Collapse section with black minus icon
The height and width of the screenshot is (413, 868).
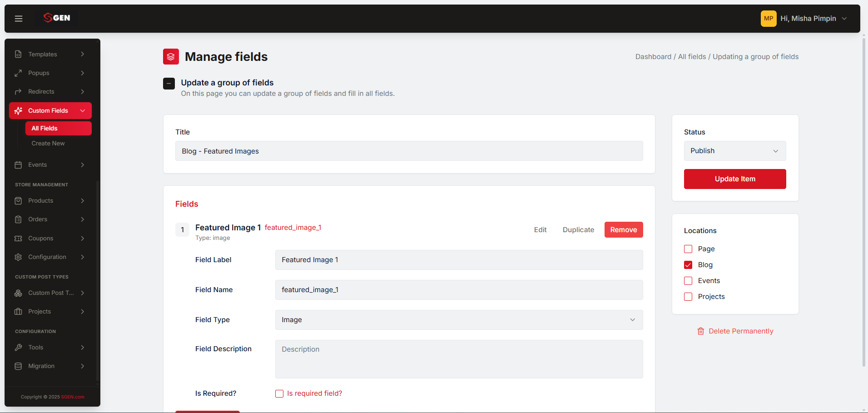pos(169,84)
